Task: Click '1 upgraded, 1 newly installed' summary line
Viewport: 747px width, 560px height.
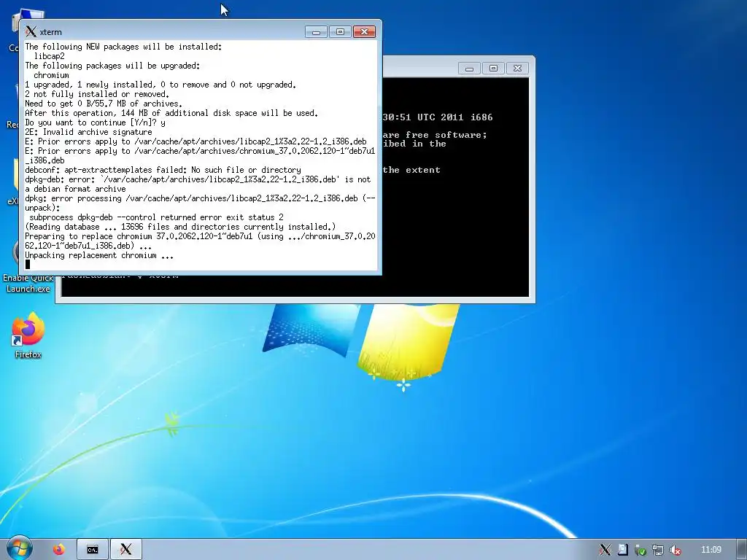Action: point(160,85)
